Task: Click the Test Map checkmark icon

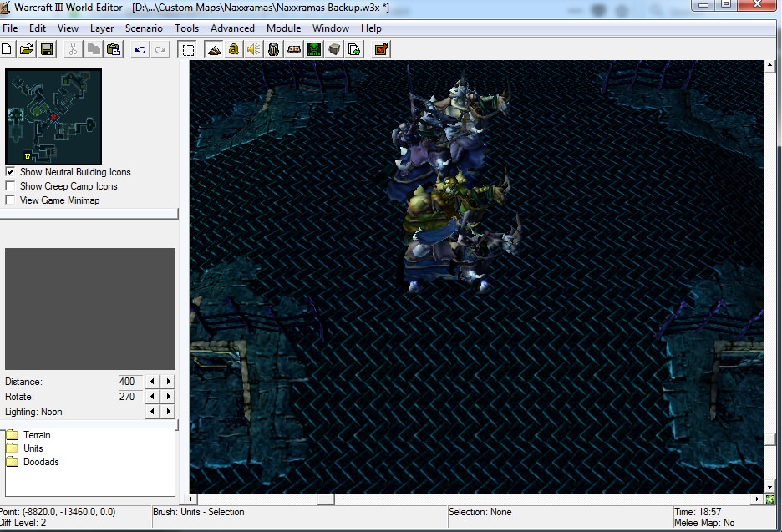Action: 381,49
